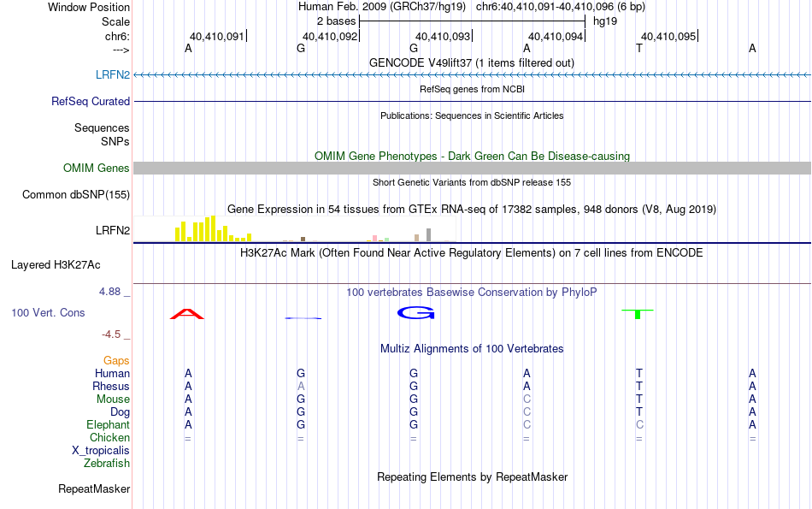Click the ---> sequence direction label

(x=121, y=50)
